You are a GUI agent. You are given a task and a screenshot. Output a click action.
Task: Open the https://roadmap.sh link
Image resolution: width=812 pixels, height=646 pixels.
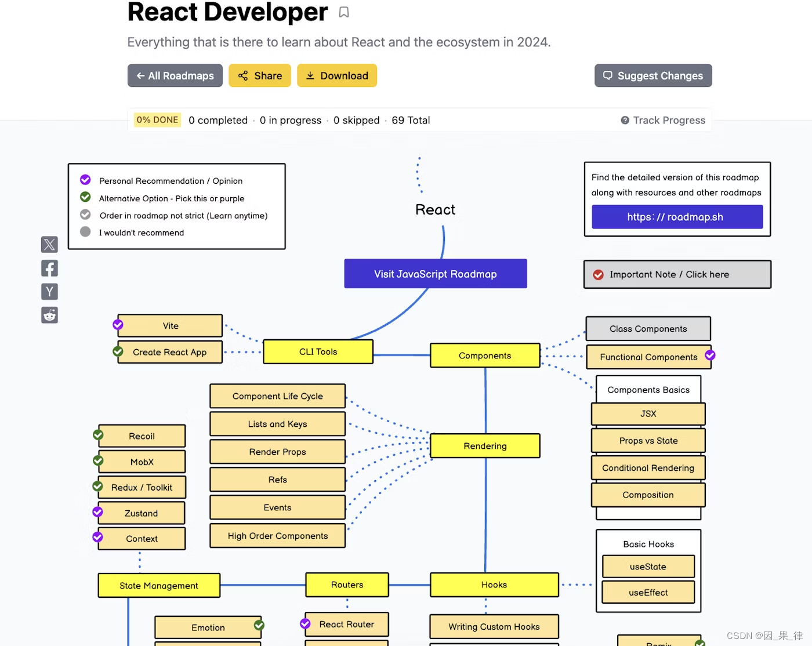pos(676,217)
